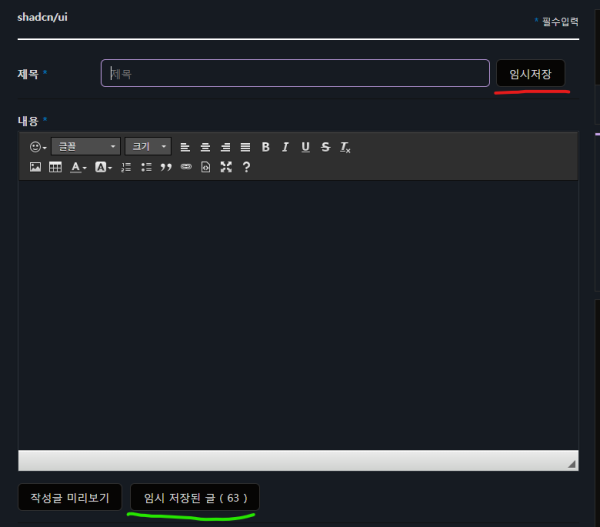Open the background color dropdown
The image size is (600, 527).
(x=103, y=167)
